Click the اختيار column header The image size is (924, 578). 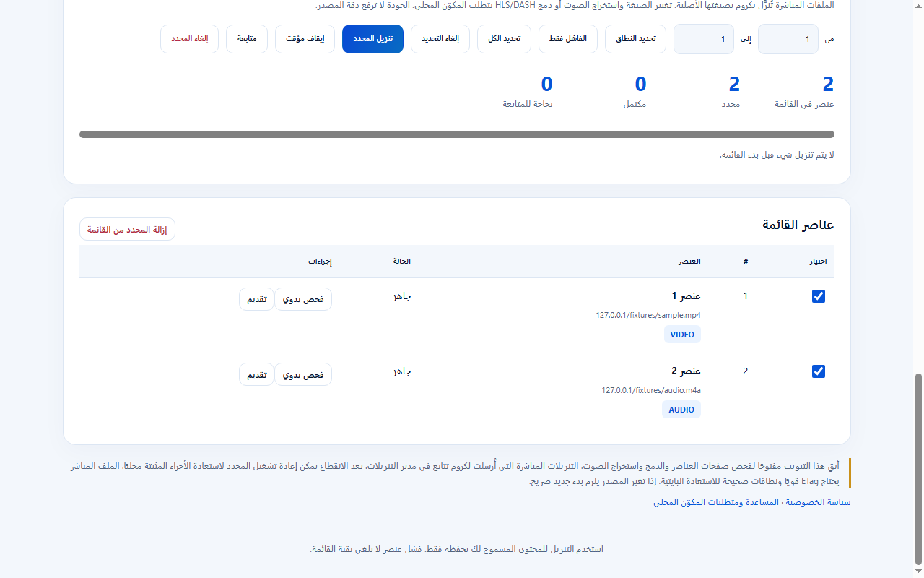pos(817,262)
